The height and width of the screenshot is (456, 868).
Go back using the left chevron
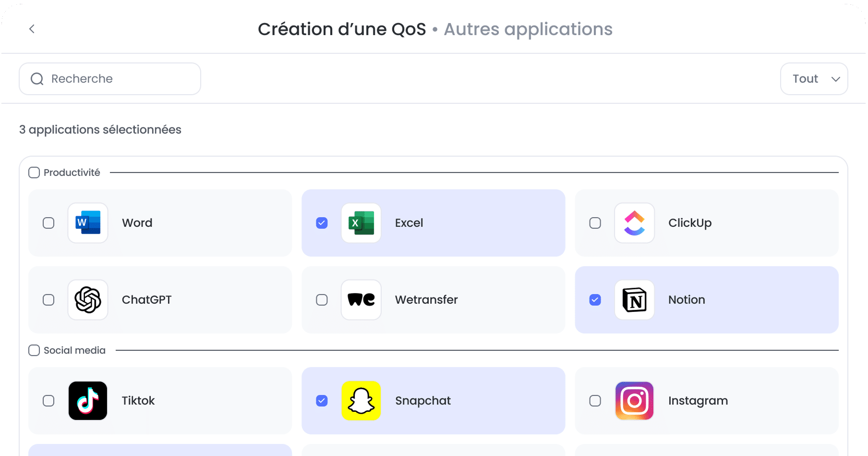tap(32, 29)
